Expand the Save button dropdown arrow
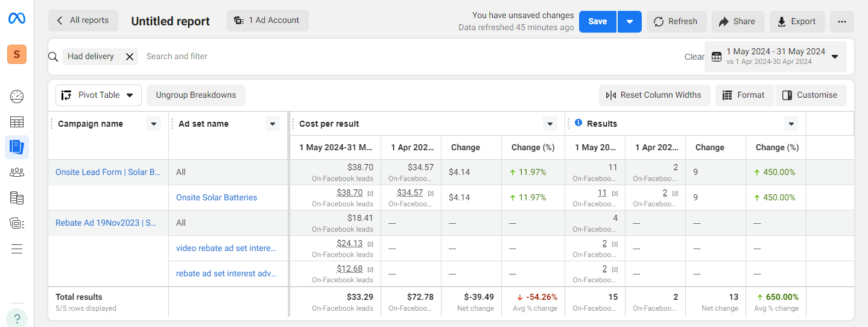 pos(629,21)
